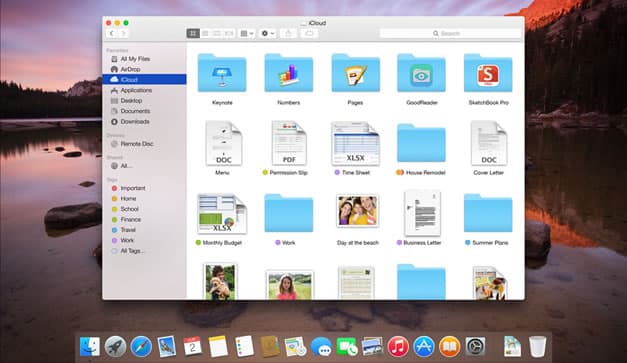Open Messages from the Dock
627x363 pixels.
point(321,347)
